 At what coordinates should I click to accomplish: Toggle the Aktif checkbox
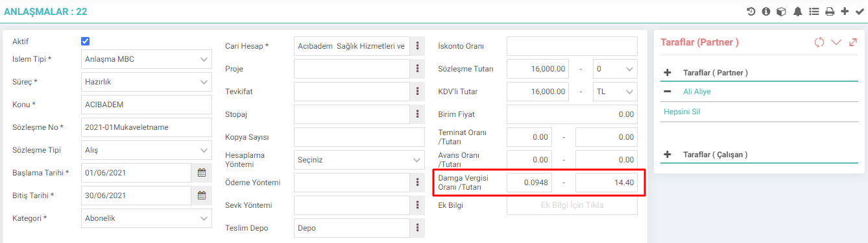pyautogui.click(x=85, y=41)
